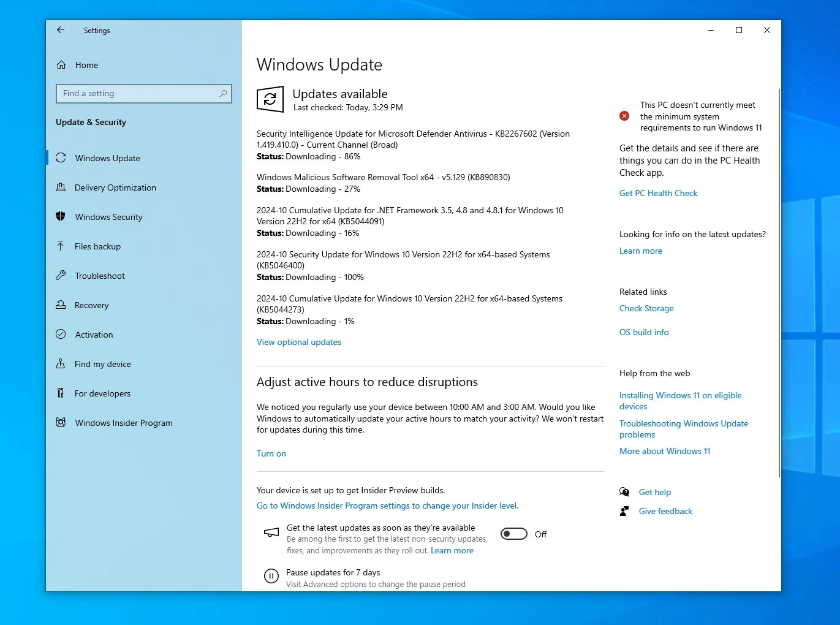Click the Give feedback link
840x625 pixels.
(x=665, y=511)
